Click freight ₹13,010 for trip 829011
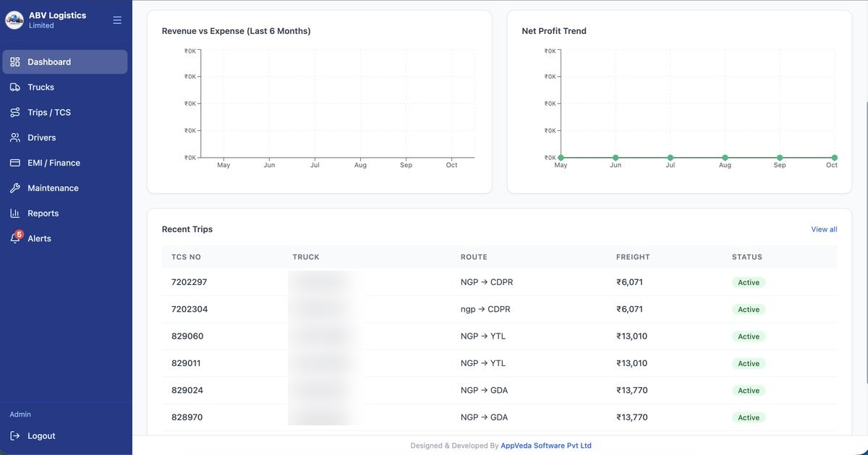Viewport: 868px width, 455px height. coord(632,363)
